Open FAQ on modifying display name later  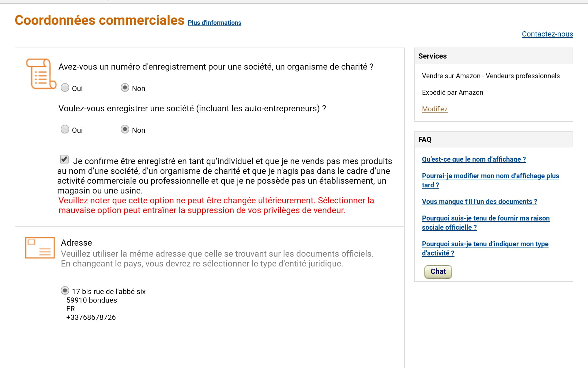point(490,176)
